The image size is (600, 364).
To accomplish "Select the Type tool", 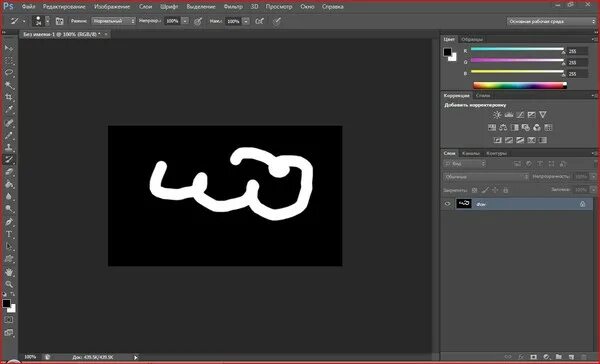I will [x=8, y=234].
